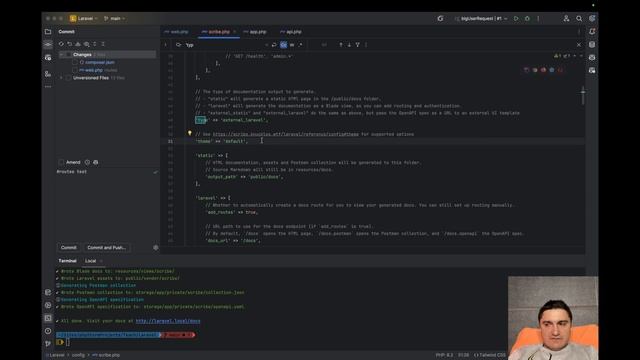Click config breadcrumb in status bar
640x360 pixels.
[78, 355]
